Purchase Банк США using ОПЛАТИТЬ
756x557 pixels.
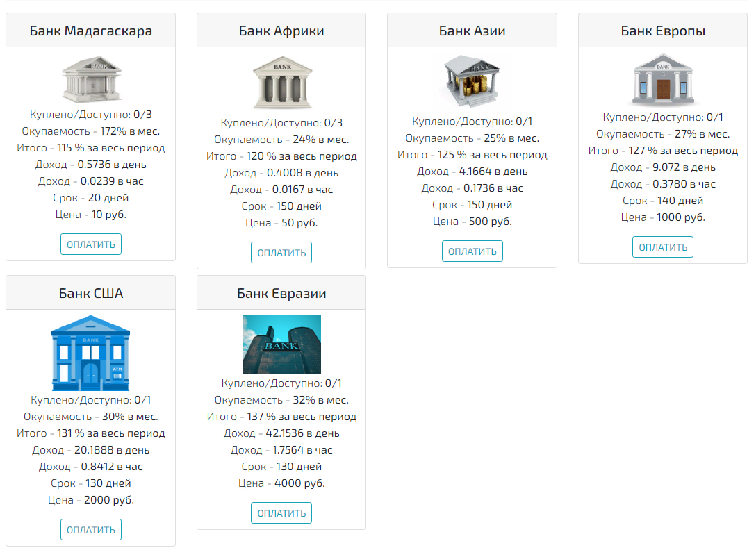[90, 529]
